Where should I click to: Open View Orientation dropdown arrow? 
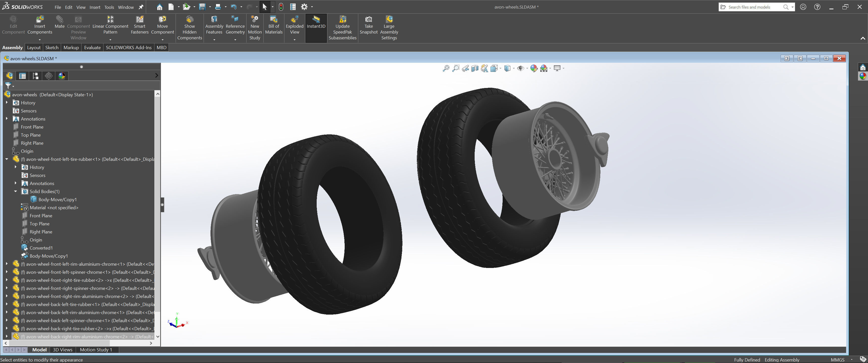(x=500, y=68)
